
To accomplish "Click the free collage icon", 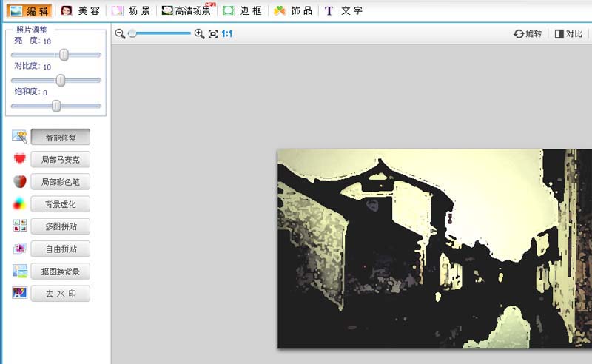I will tap(20, 248).
